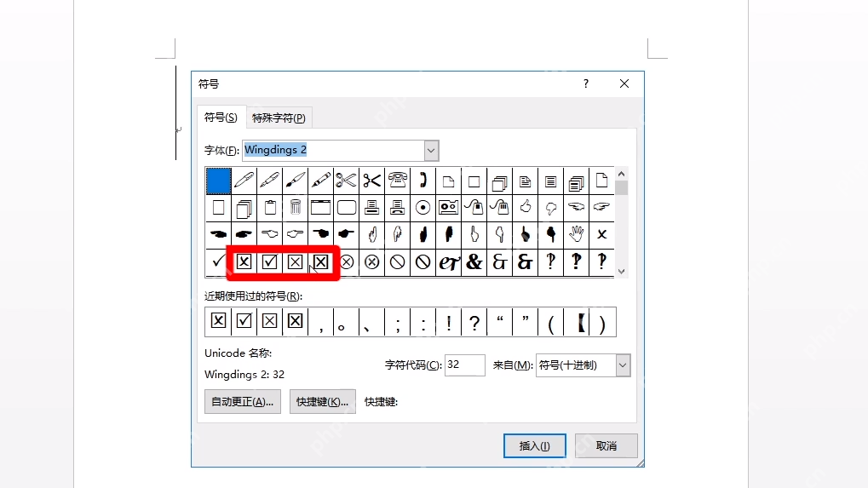
Task: Pick the sans-serif question mark in recent symbols
Action: (474, 321)
